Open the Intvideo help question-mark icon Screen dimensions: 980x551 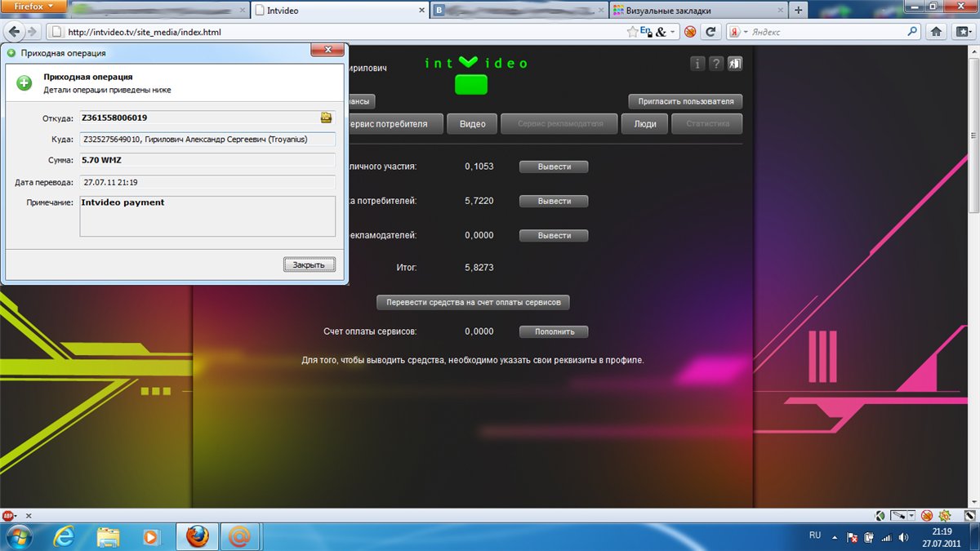716,64
